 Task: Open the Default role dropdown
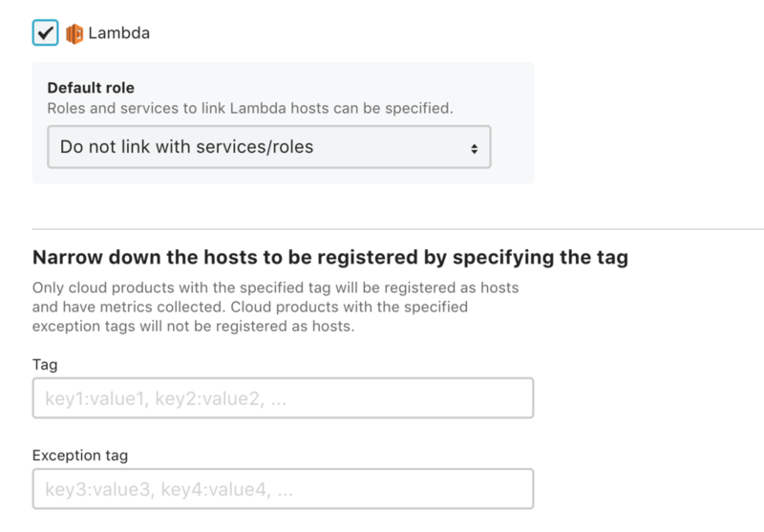(269, 147)
